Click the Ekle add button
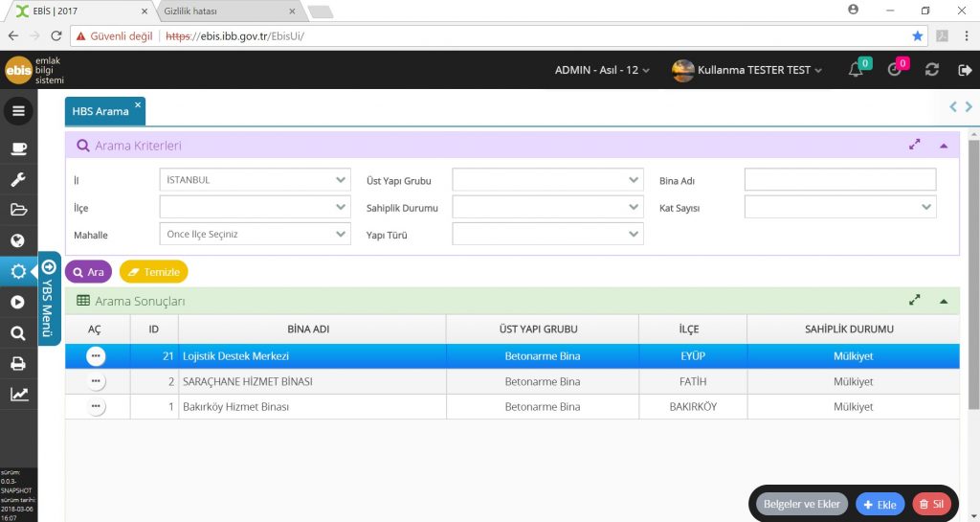 pyautogui.click(x=880, y=505)
